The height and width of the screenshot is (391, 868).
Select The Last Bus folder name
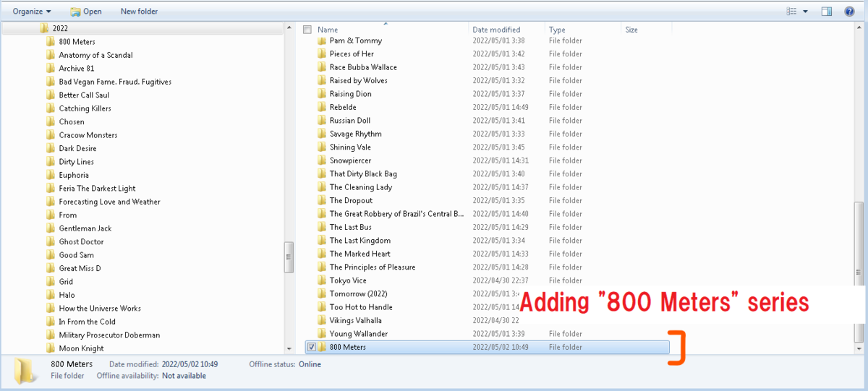tap(350, 227)
